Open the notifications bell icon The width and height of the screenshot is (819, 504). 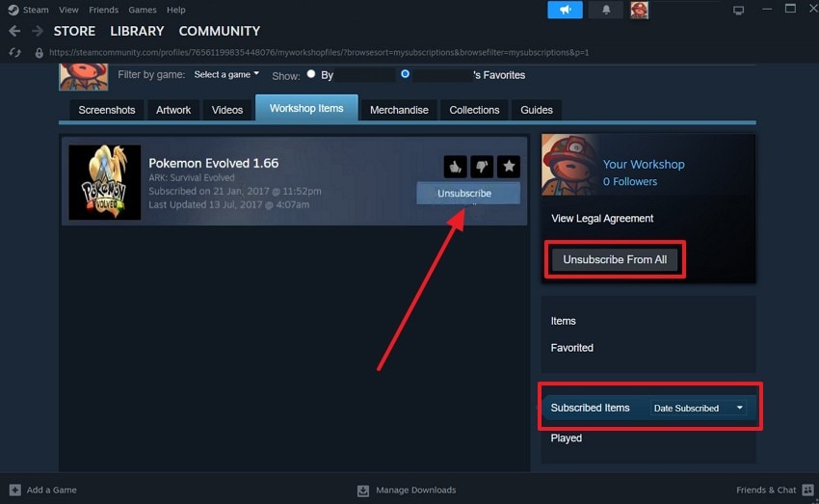606,10
